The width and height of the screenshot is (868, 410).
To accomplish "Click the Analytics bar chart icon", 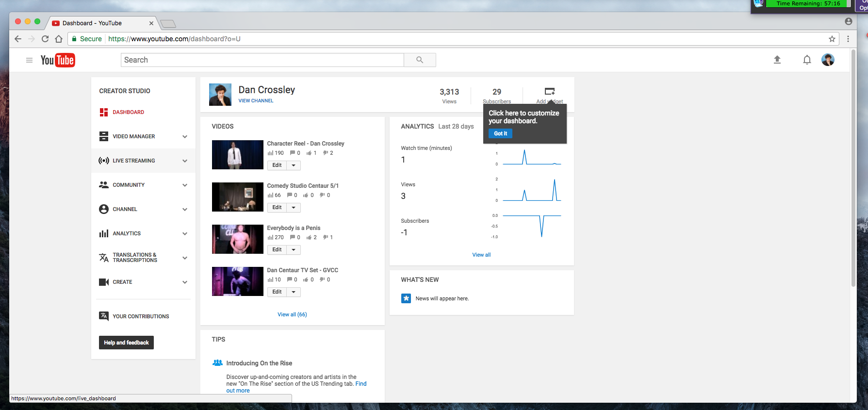I will click(104, 233).
